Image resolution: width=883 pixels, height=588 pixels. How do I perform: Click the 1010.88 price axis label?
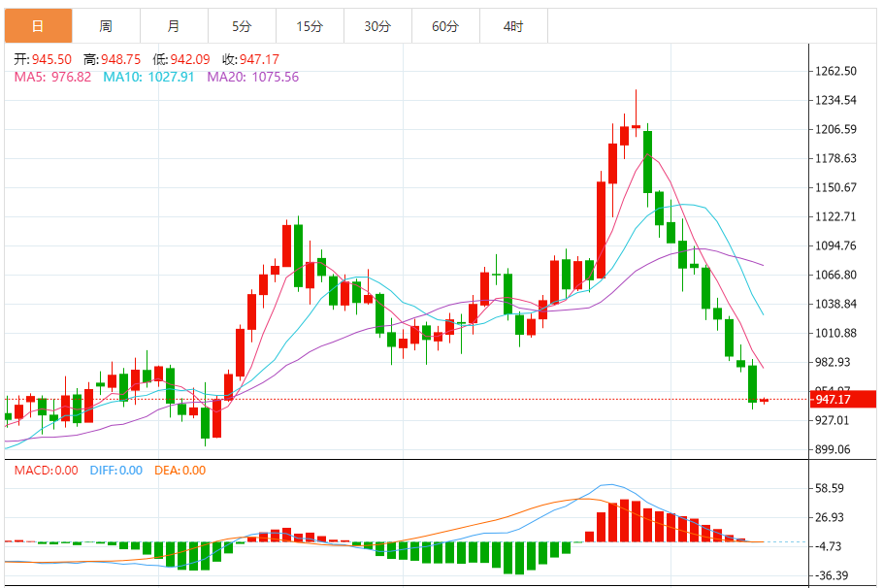coord(835,334)
